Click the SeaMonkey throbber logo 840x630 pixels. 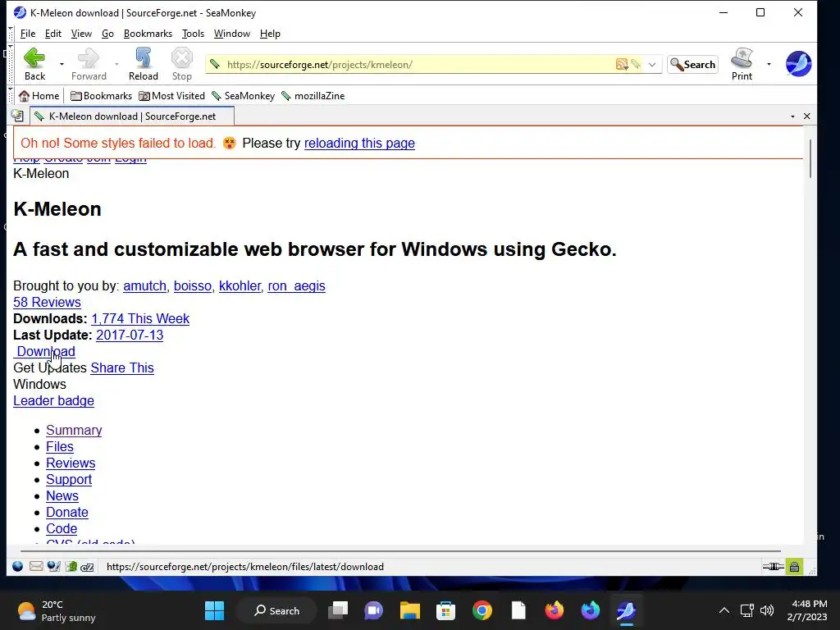point(798,64)
